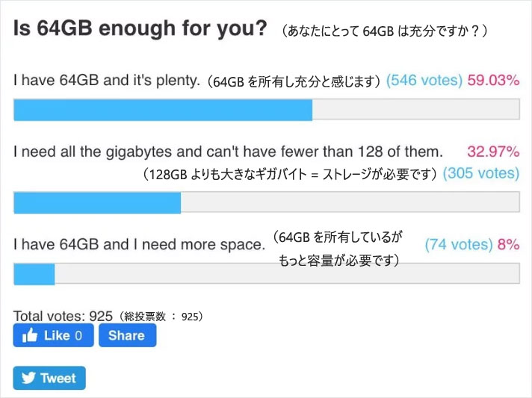Viewport: 532px width, 398px height.
Task: Click the 59.03% result bar
Action: [x=267, y=110]
